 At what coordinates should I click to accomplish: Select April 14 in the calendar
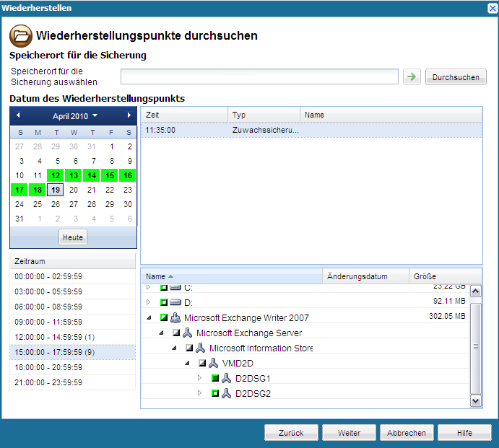[x=92, y=175]
